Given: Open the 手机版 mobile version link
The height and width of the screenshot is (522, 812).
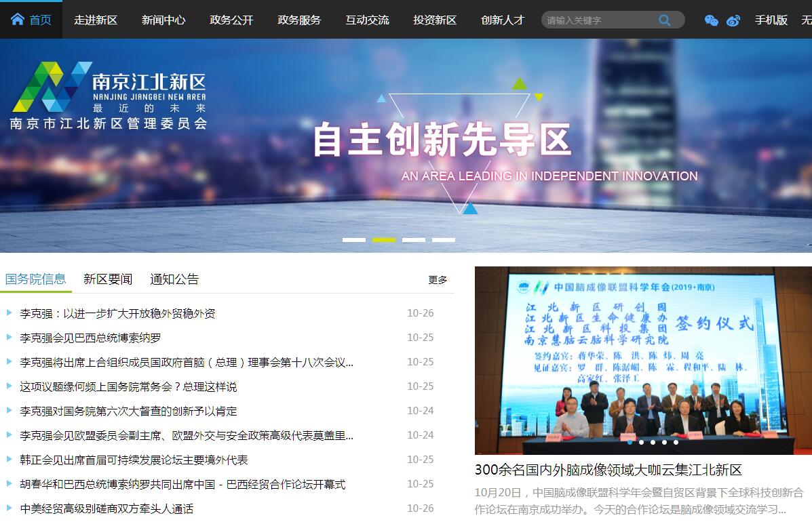Looking at the screenshot, I should pyautogui.click(x=771, y=20).
